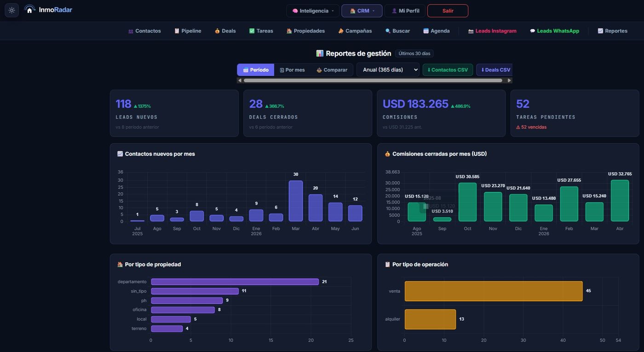Click the brain icon on Inteligencia
This screenshot has height=352, width=644.
pyautogui.click(x=295, y=11)
